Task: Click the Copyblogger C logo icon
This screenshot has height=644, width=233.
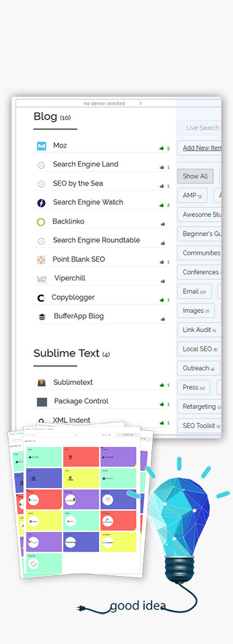Action: coord(40,298)
